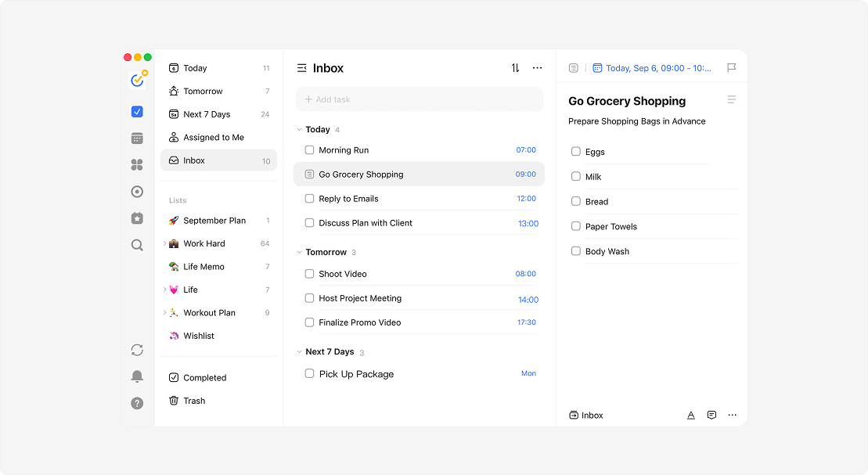Collapse the Tomorrow section chevron
The image size is (868, 475).
(x=300, y=252)
